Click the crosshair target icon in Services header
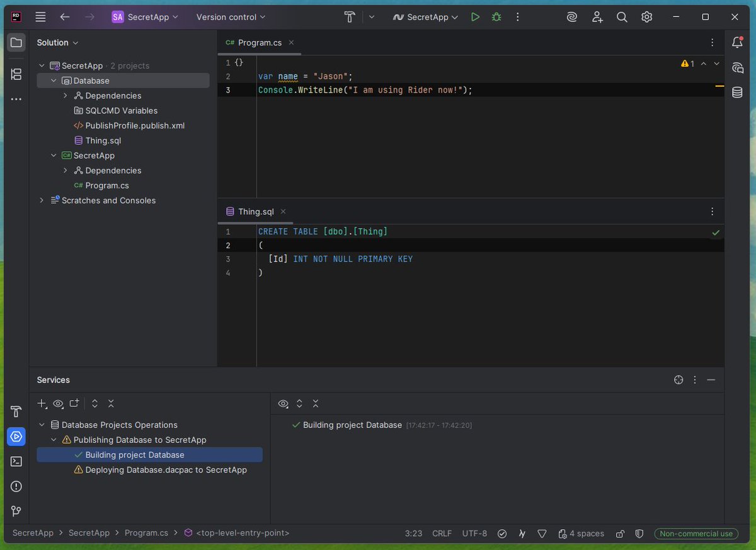This screenshot has width=756, height=550. point(679,380)
